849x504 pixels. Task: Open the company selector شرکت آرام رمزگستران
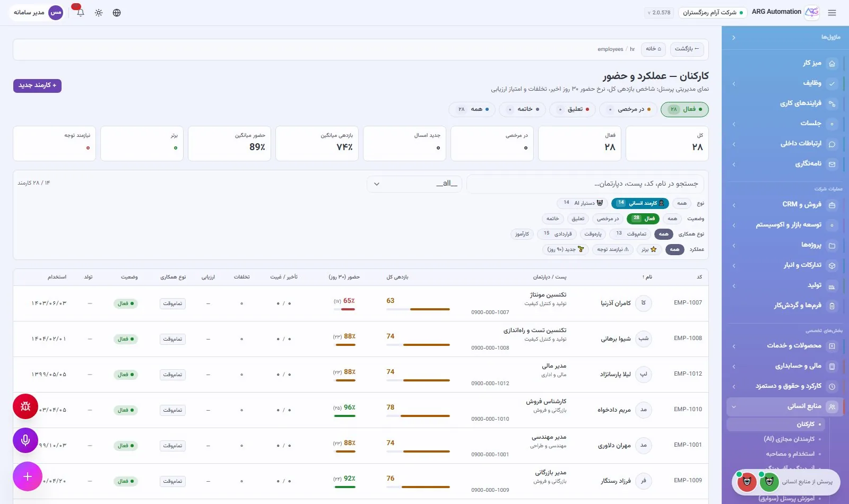coord(713,13)
